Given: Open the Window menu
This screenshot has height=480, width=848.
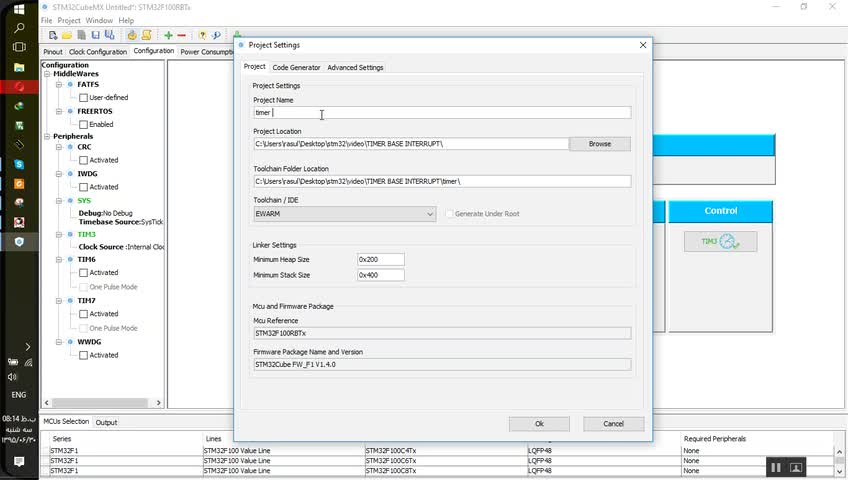Looking at the screenshot, I should point(99,21).
